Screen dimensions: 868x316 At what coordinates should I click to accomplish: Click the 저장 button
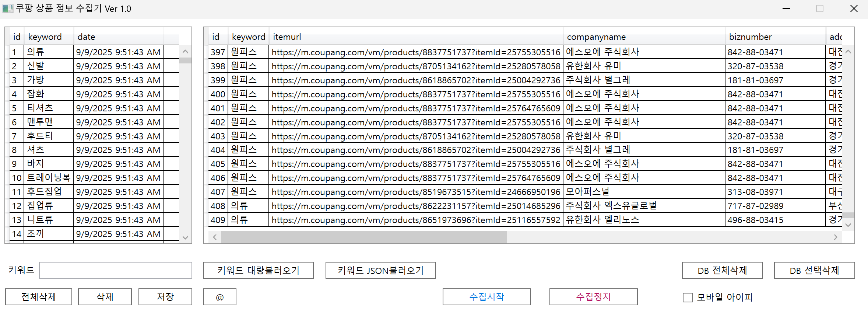(x=165, y=297)
